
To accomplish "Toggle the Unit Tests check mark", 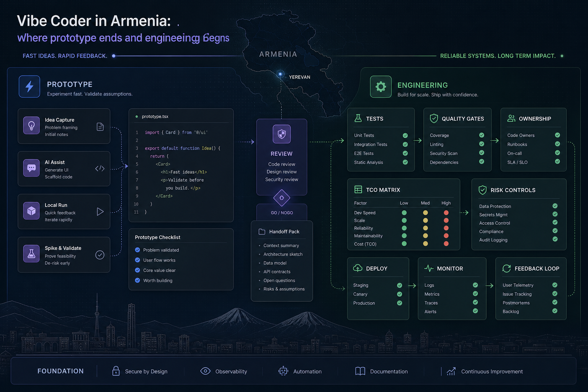I will coord(405,135).
